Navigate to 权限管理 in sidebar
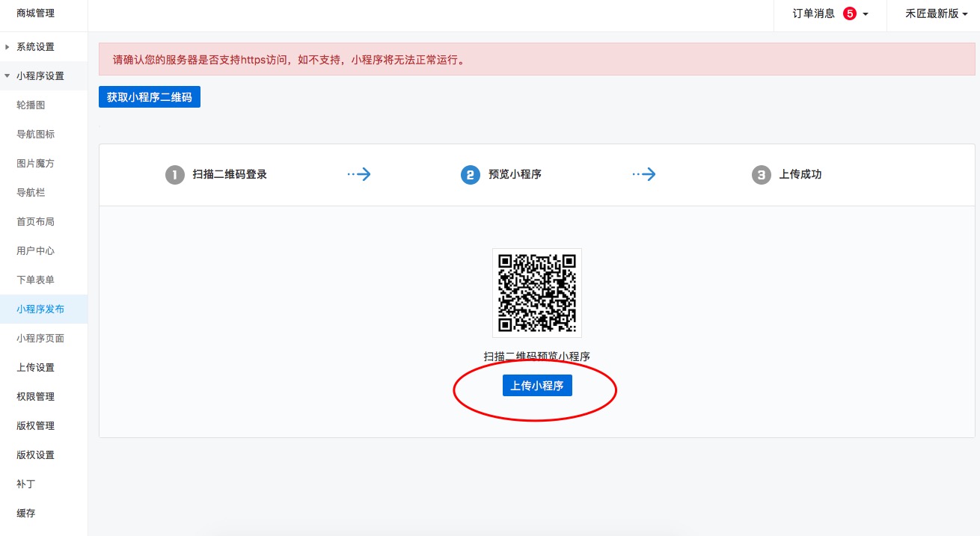Viewport: 980px width, 536px height. click(x=35, y=397)
